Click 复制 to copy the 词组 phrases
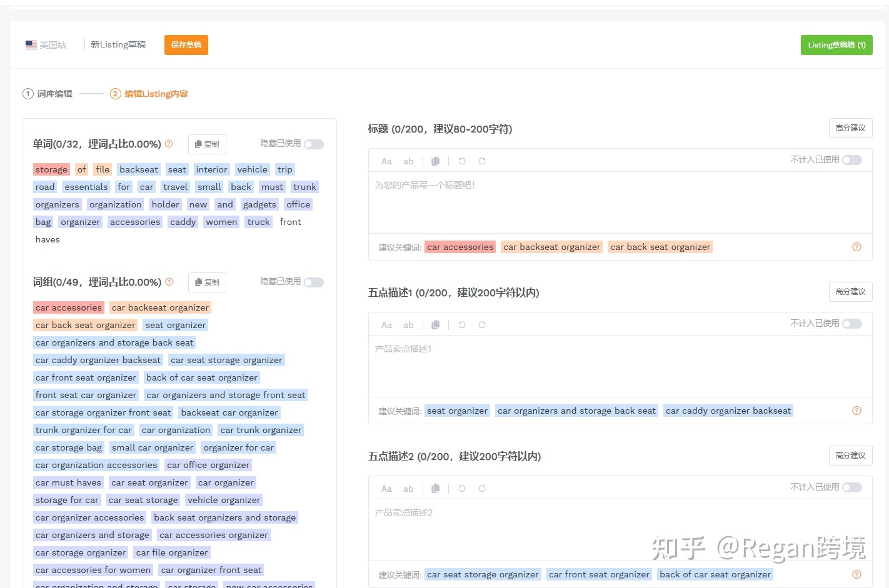Viewport: 889px width, 588px height. tap(207, 282)
